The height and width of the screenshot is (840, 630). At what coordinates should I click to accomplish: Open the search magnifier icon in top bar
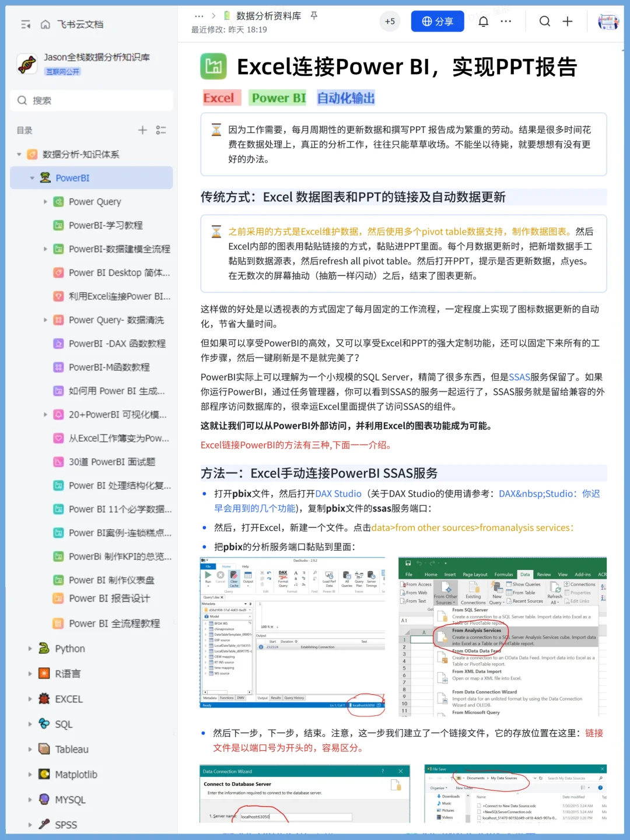[x=545, y=22]
